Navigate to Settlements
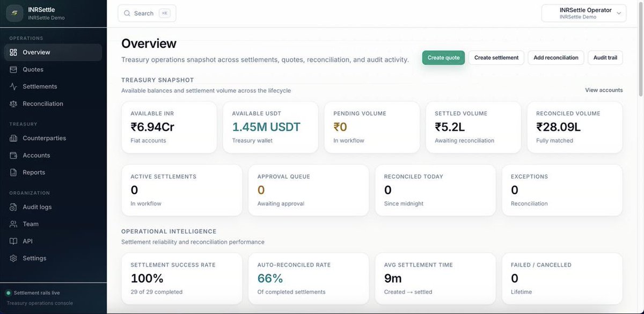Screen dimensions: 644x314 point(53,86)
